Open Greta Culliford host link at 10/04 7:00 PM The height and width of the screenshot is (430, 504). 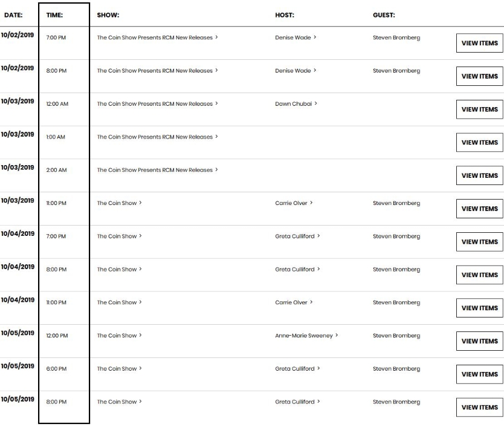click(x=295, y=236)
